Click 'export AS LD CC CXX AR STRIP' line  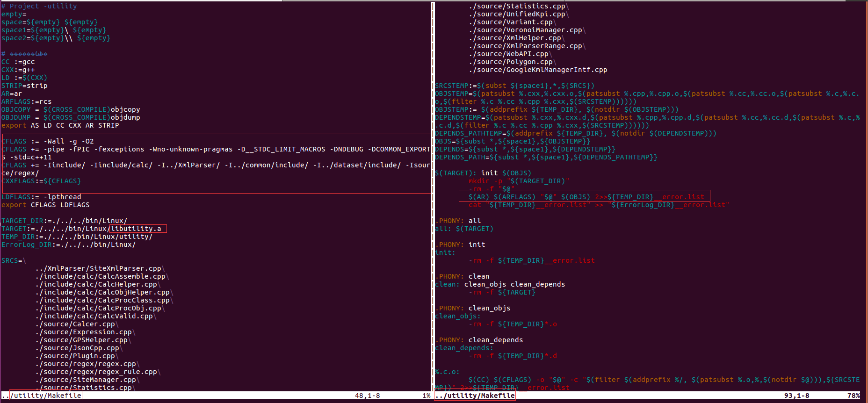point(60,125)
